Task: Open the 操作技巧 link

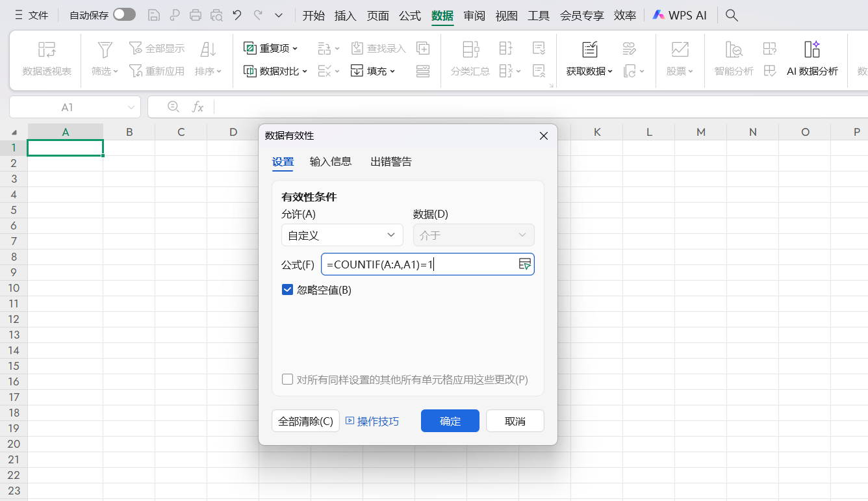Action: click(x=372, y=421)
